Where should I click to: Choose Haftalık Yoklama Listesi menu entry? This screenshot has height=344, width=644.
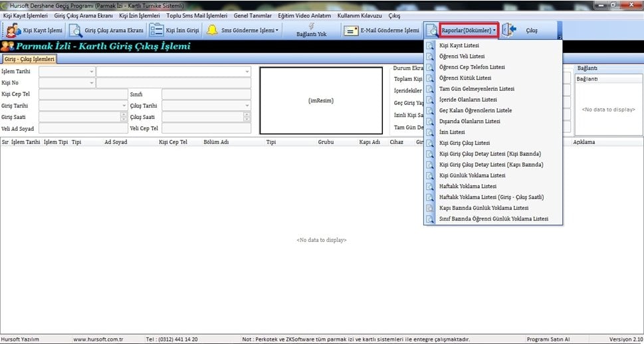pos(467,186)
